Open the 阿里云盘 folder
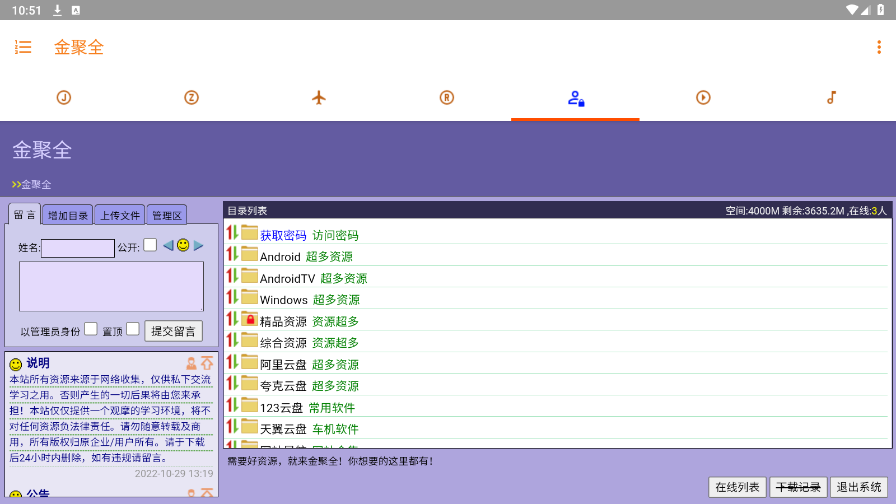This screenshot has width=896, height=504. 284,365
